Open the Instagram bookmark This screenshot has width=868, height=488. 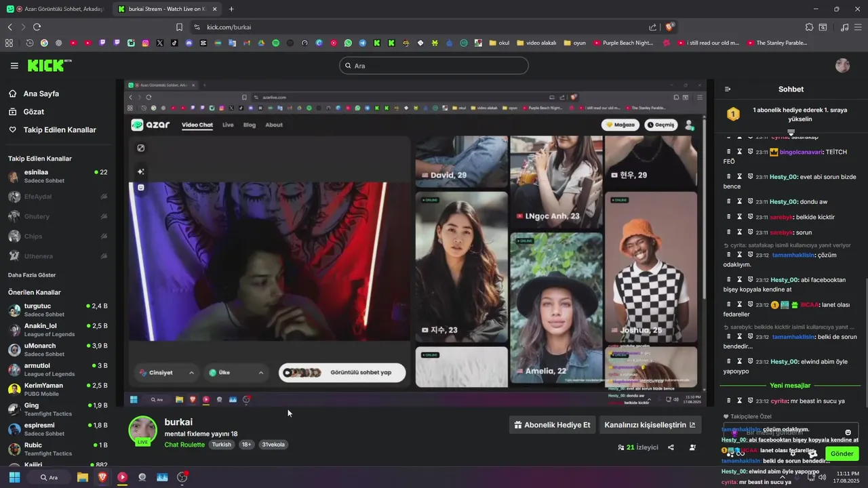coord(145,43)
